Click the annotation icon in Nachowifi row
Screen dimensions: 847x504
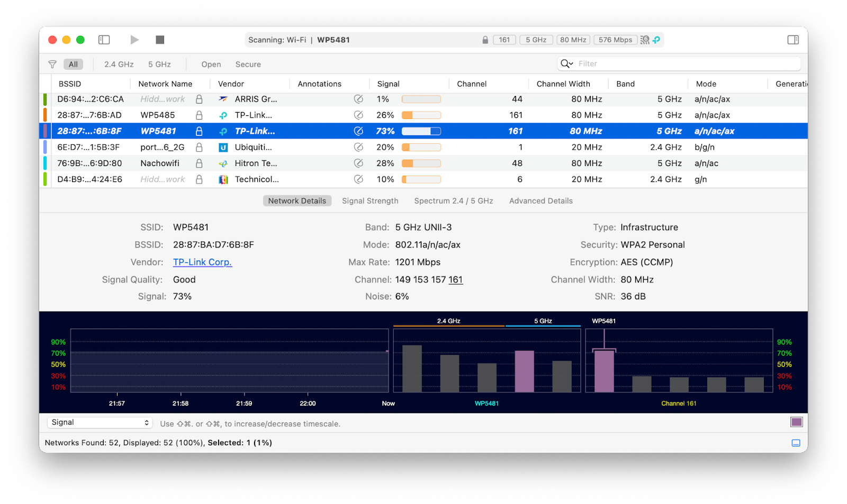click(x=358, y=163)
